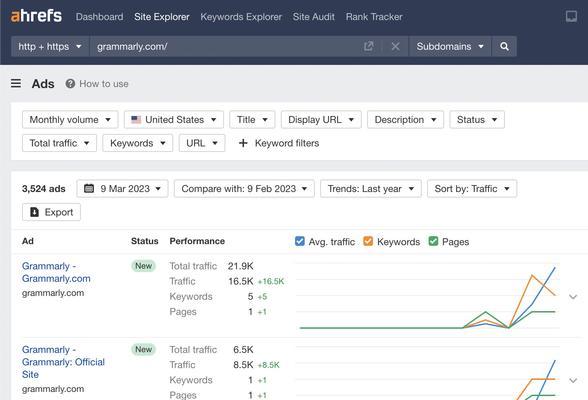Open the 9 Mar 2023 date picker

pos(122,189)
